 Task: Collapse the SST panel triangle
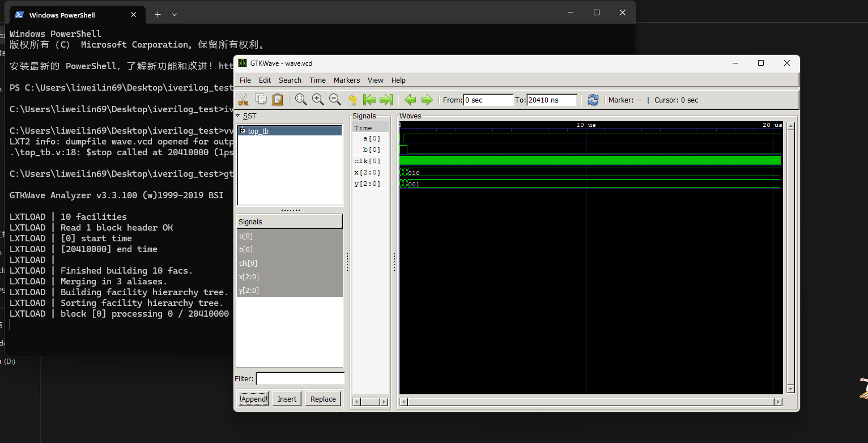[x=238, y=116]
